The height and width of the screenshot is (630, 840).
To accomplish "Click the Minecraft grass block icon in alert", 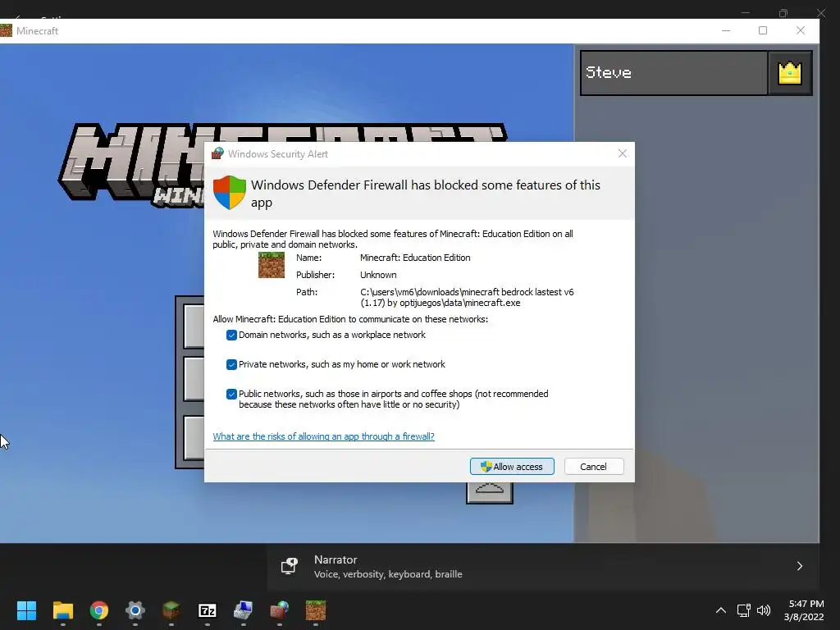I will (x=272, y=265).
